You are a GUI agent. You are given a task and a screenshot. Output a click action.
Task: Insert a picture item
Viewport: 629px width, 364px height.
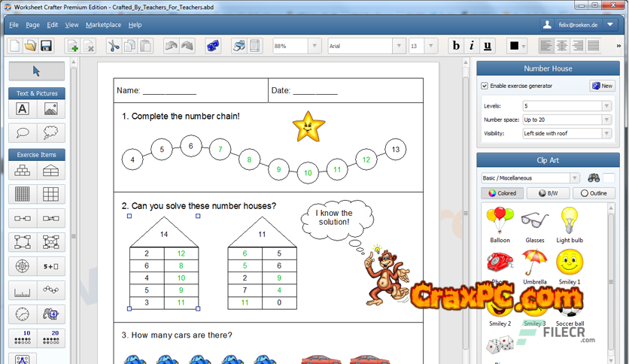51,109
